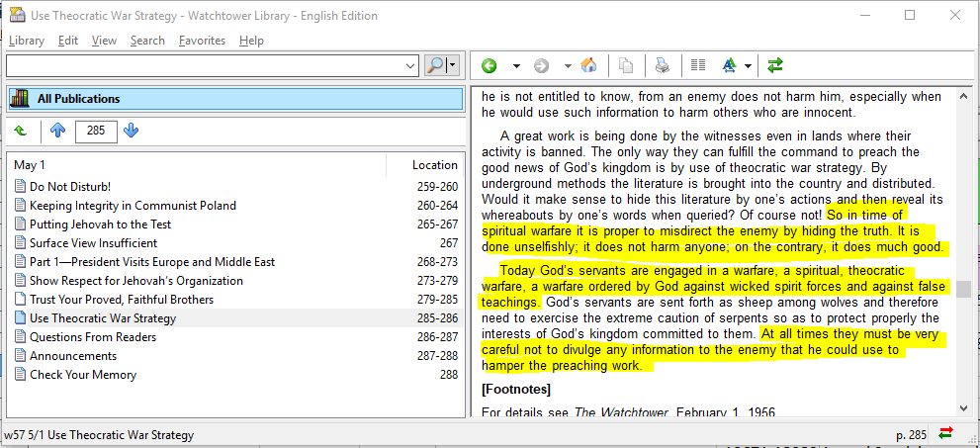This screenshot has height=448, width=980.
Task: Go to next page with blue down arrow
Action: [132, 131]
